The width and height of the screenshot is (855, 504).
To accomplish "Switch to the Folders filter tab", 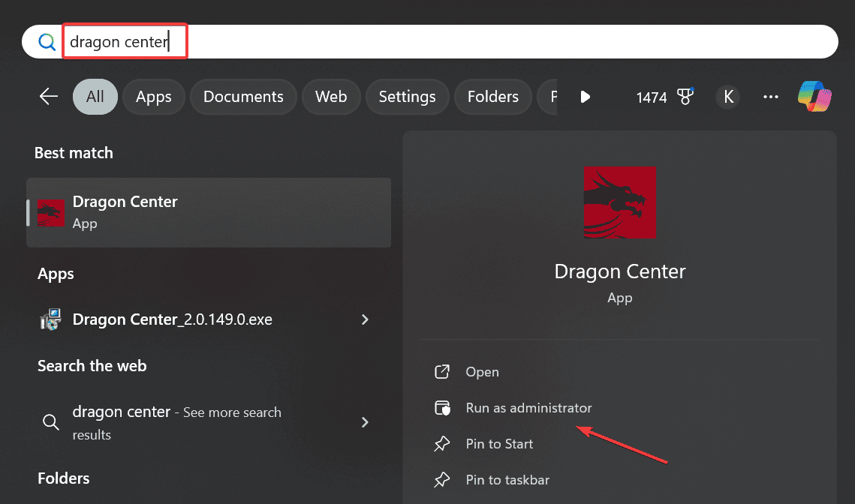I will (493, 97).
